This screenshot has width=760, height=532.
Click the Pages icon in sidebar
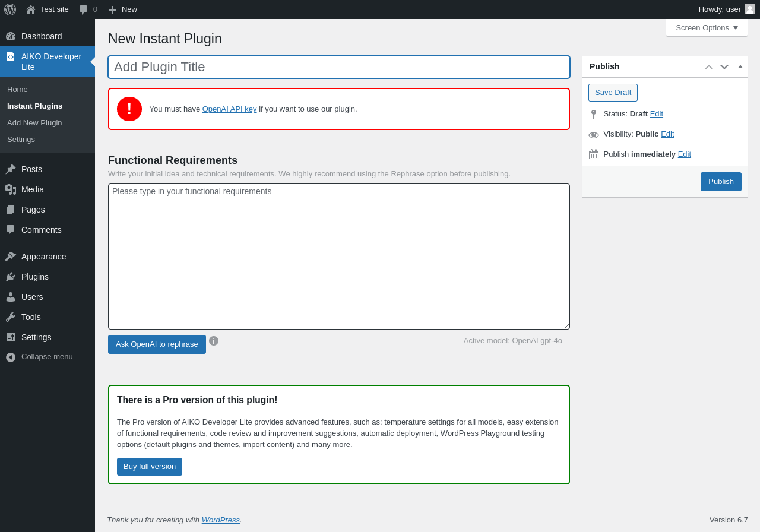[x=11, y=210]
